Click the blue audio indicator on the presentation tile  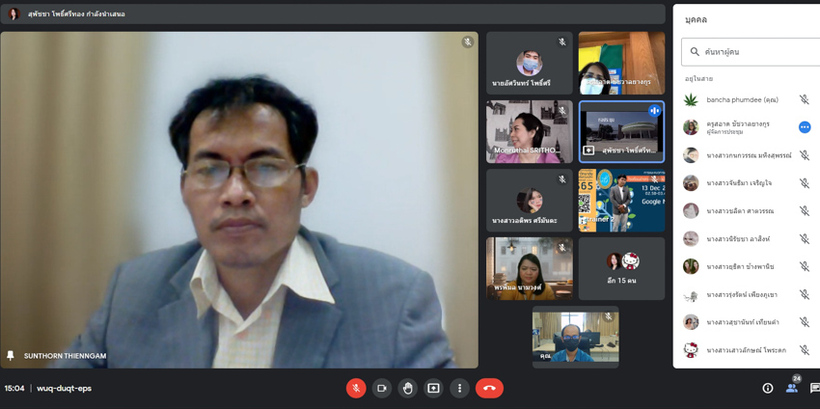654,110
